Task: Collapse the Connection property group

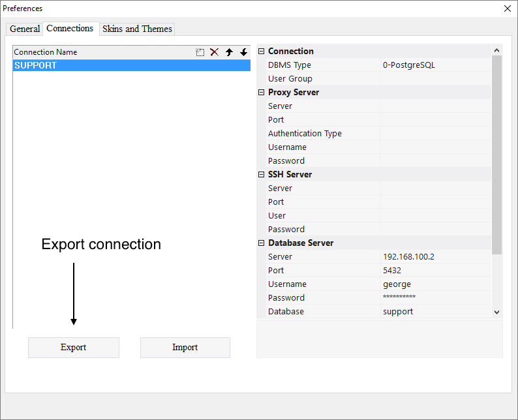Action: pyautogui.click(x=262, y=52)
